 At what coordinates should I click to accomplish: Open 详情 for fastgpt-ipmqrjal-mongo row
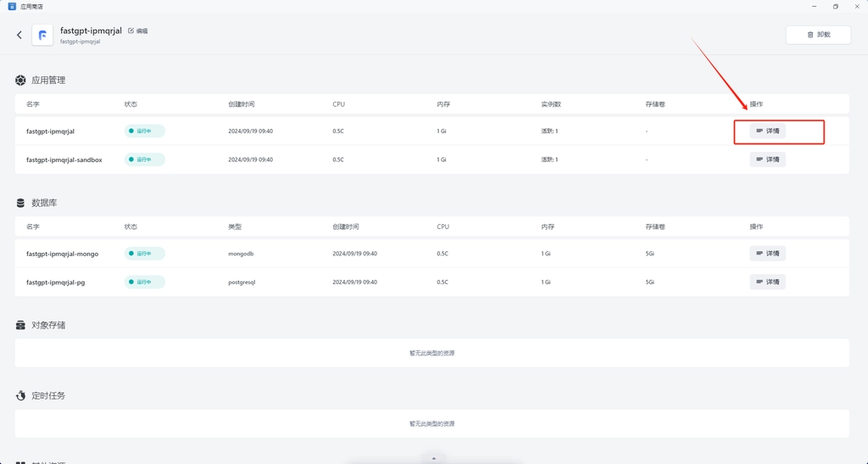coord(768,254)
